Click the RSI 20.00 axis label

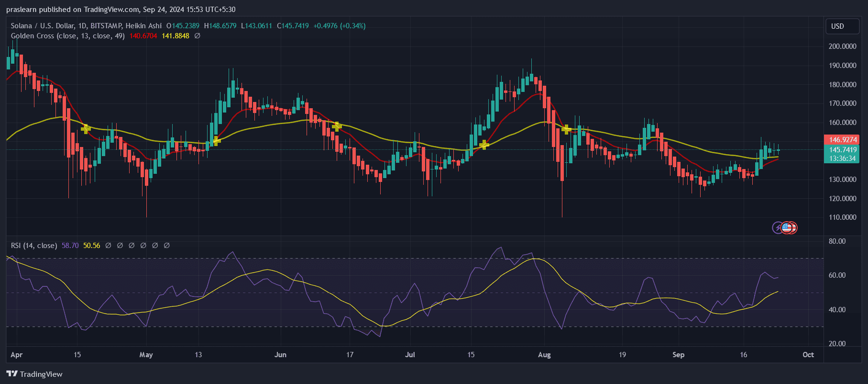tap(837, 344)
